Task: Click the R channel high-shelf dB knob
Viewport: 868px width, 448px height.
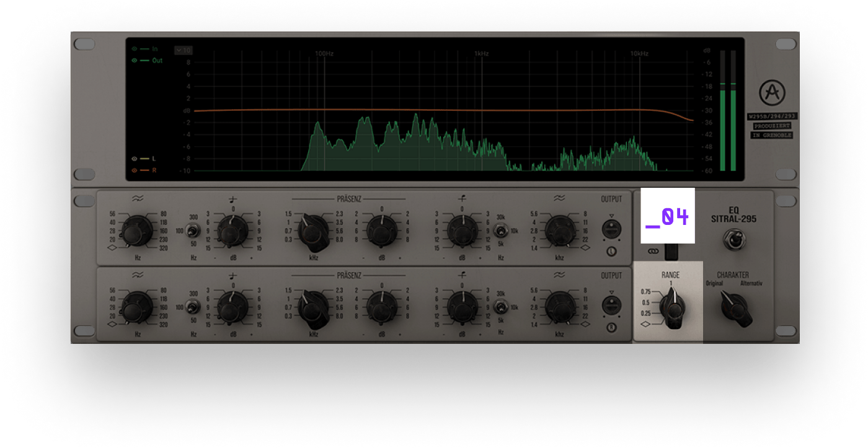Action: 463,307
